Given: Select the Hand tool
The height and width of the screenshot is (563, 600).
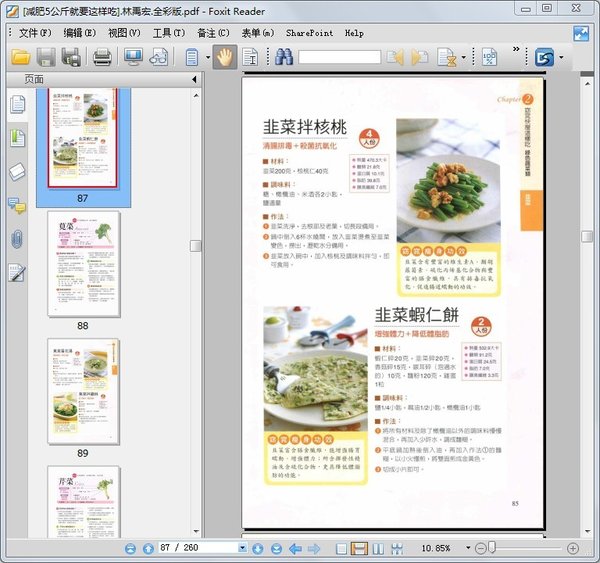Looking at the screenshot, I should pos(224,57).
